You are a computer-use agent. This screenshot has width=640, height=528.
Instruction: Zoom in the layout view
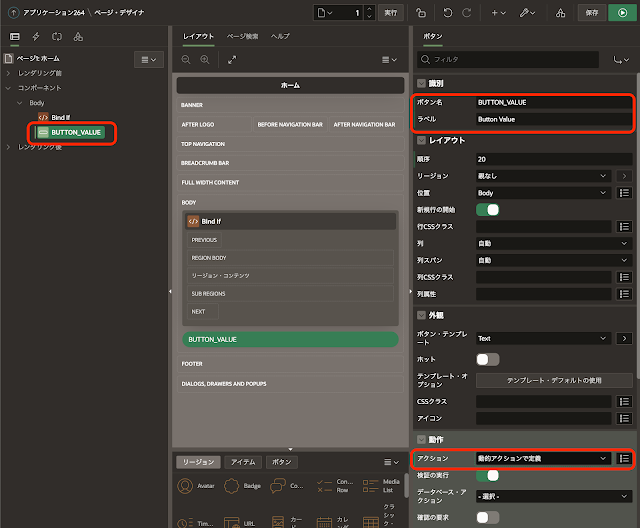pos(205,60)
